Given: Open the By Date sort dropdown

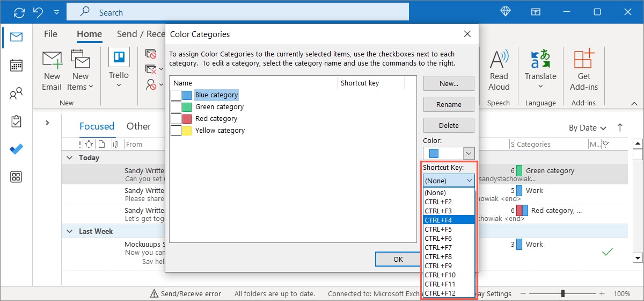Looking at the screenshot, I should coord(588,128).
